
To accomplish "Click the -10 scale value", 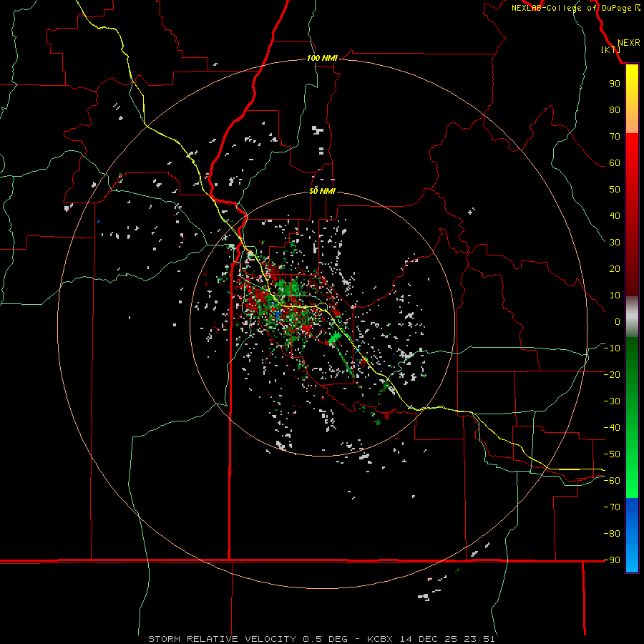I will point(612,348).
